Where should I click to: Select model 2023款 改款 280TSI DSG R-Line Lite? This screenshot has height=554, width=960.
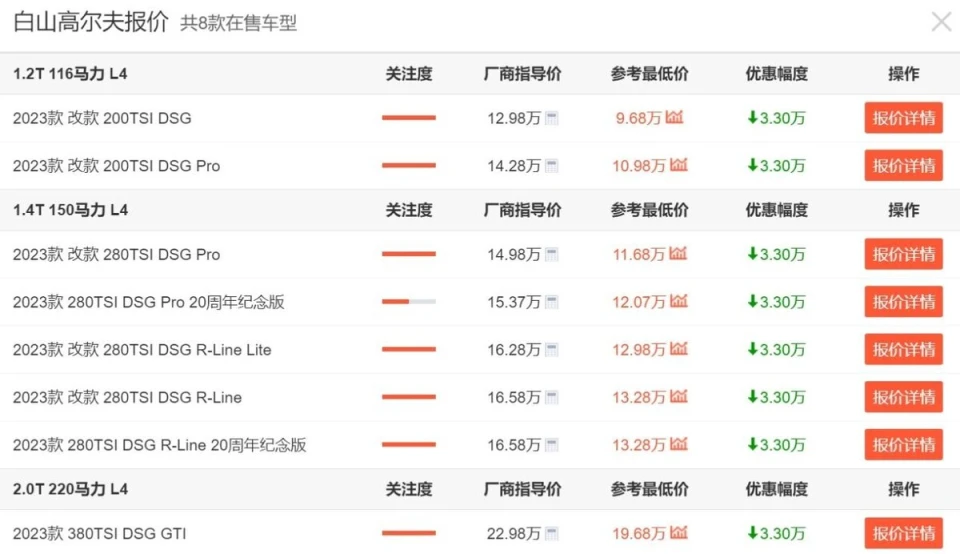point(142,350)
